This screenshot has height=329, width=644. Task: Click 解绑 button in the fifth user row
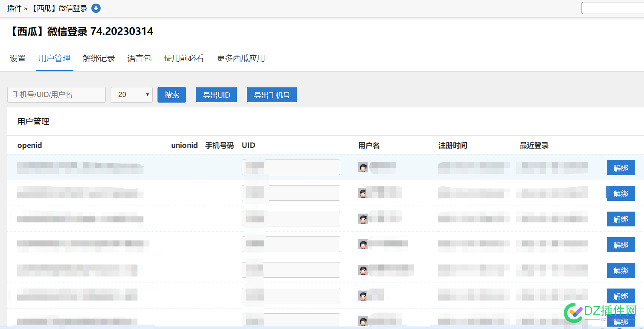(x=621, y=270)
